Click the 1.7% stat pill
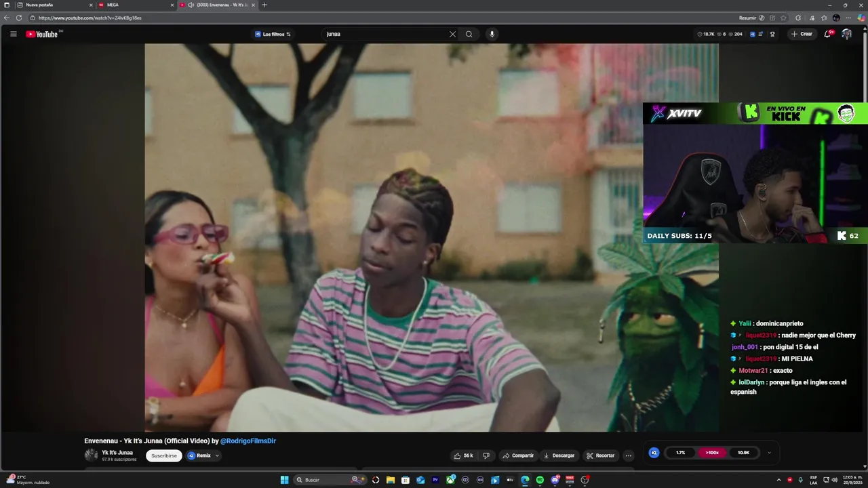 point(681,452)
